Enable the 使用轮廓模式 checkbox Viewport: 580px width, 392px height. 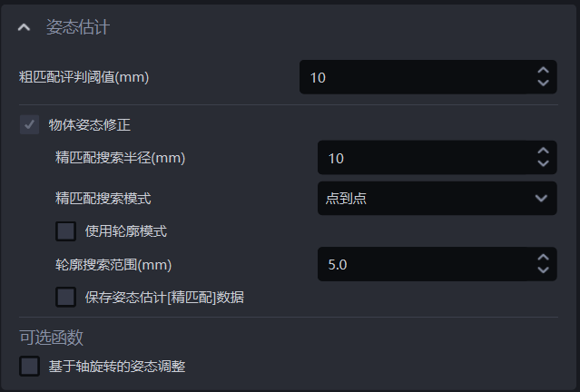click(x=66, y=230)
